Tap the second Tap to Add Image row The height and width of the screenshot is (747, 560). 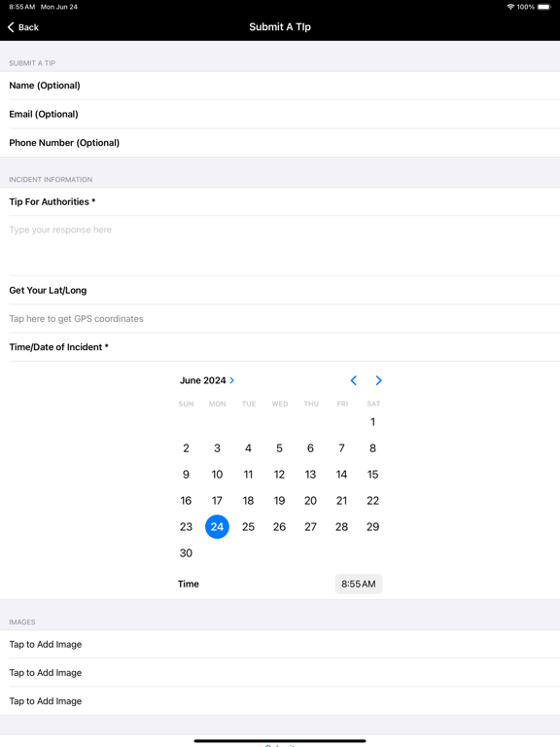click(280, 673)
